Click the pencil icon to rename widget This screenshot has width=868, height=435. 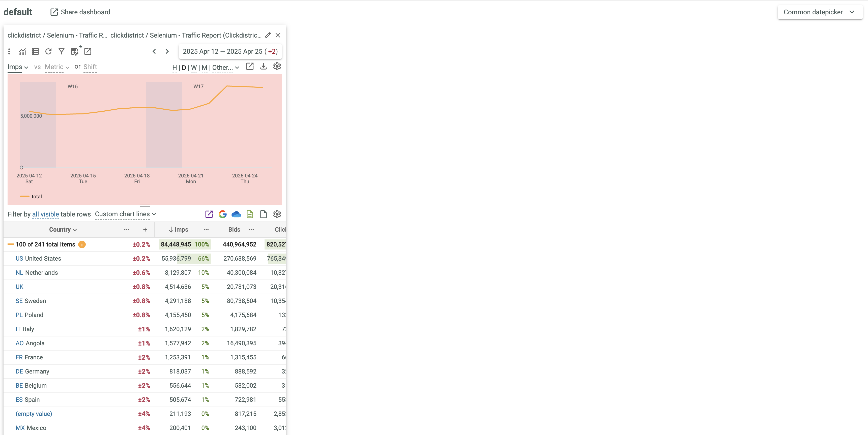click(x=268, y=35)
